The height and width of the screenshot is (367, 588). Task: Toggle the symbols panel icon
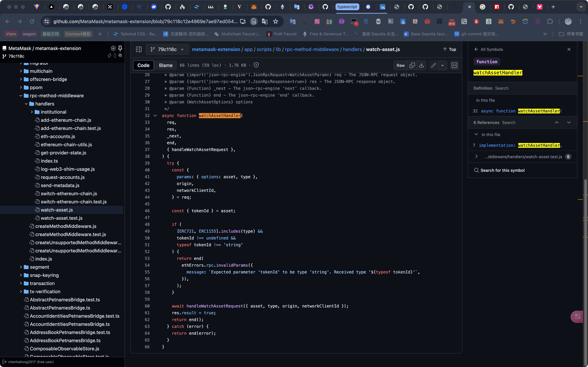point(454,65)
